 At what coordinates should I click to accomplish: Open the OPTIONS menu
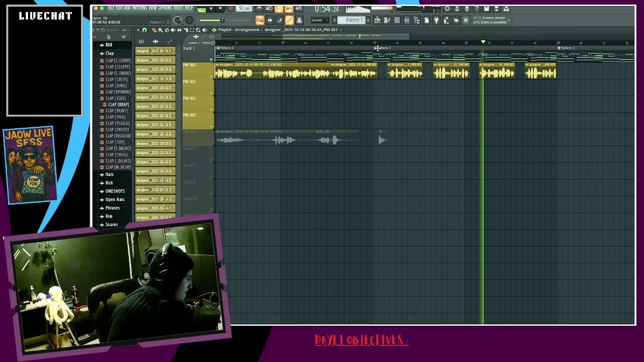165,9
